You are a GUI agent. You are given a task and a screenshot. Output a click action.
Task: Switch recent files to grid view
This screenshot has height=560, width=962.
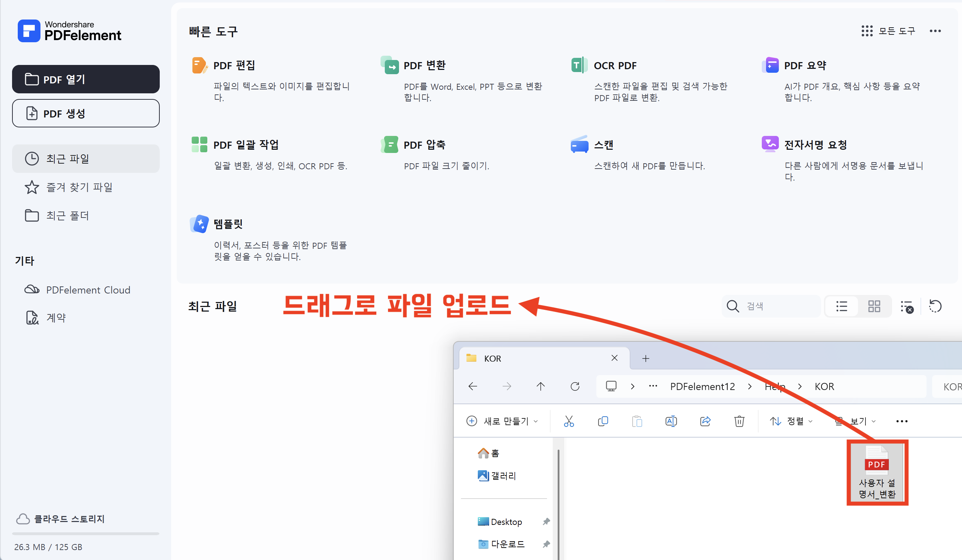click(874, 306)
